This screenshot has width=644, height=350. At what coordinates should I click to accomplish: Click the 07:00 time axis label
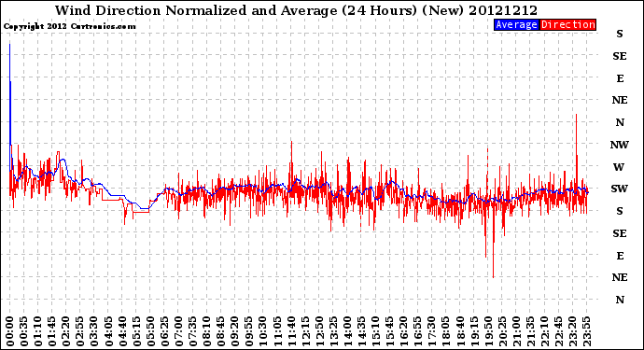coord(178,331)
